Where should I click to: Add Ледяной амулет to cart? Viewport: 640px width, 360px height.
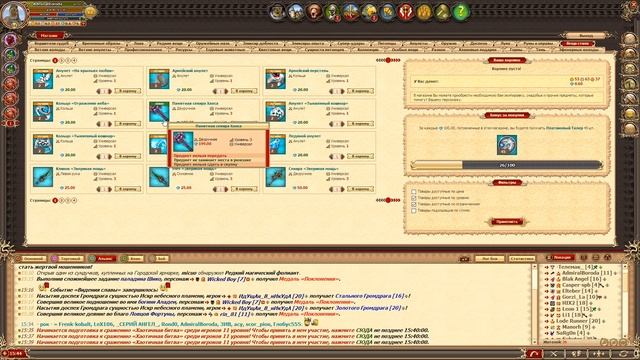pyautogui.click(x=360, y=156)
